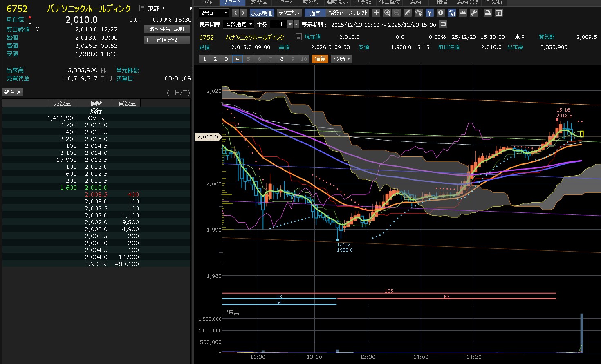This screenshot has width=601, height=364.
Task: Open the 2分足 timeframe dropdown
Action: click(213, 13)
